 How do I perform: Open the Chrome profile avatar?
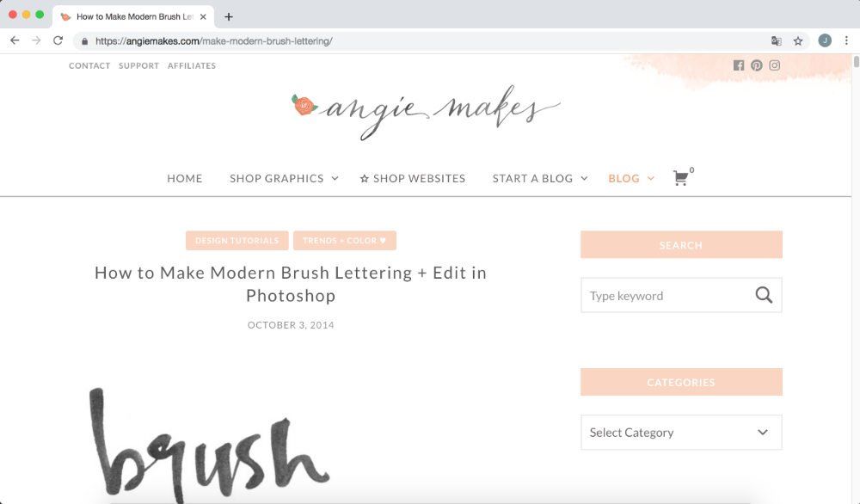[825, 40]
